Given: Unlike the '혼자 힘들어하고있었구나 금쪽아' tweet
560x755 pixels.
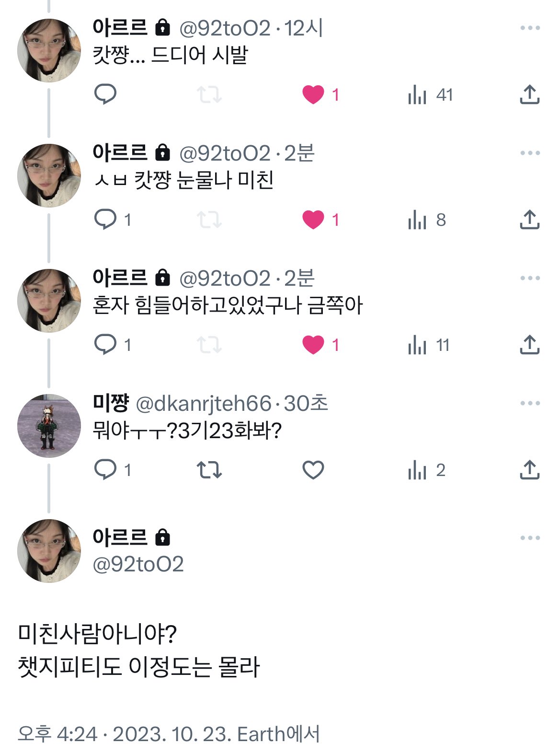Looking at the screenshot, I should [x=313, y=345].
